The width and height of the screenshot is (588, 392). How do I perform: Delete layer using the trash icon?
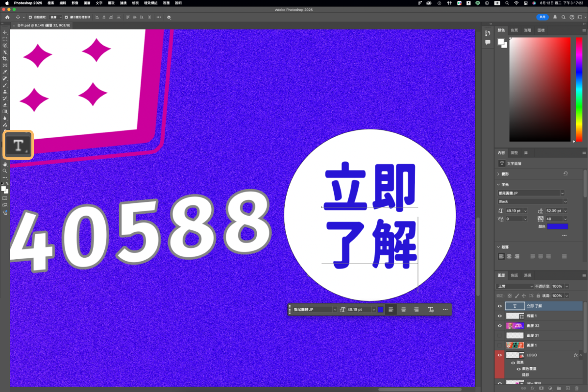[x=576, y=388]
